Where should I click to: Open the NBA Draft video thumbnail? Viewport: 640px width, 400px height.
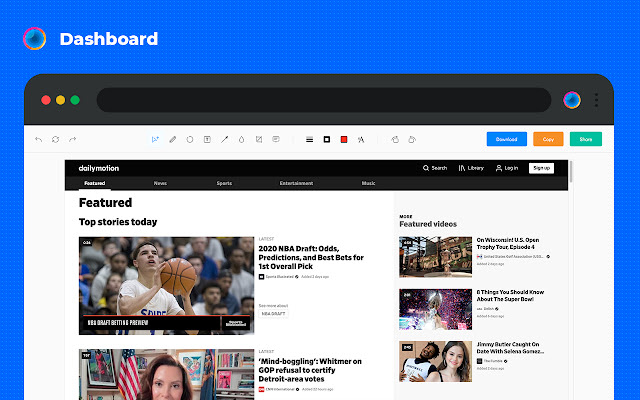click(x=166, y=286)
